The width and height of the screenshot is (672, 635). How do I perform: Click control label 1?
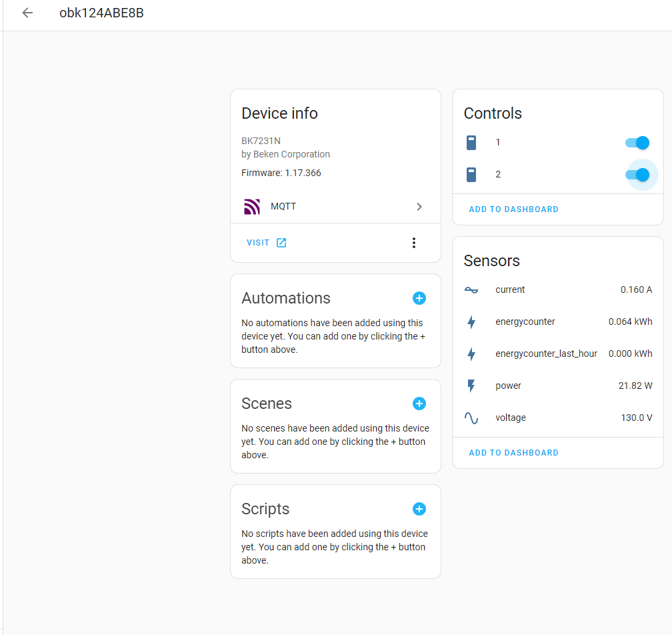(x=497, y=142)
